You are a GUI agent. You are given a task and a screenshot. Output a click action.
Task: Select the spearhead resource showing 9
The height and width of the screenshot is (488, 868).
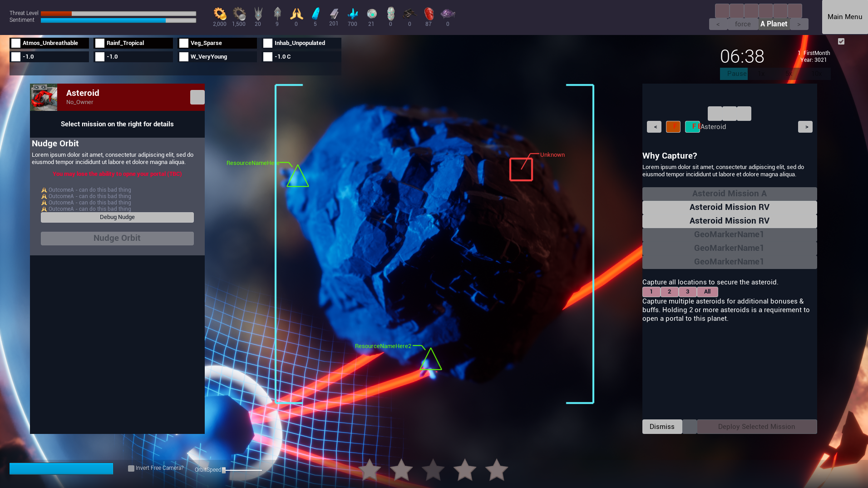coord(277,14)
